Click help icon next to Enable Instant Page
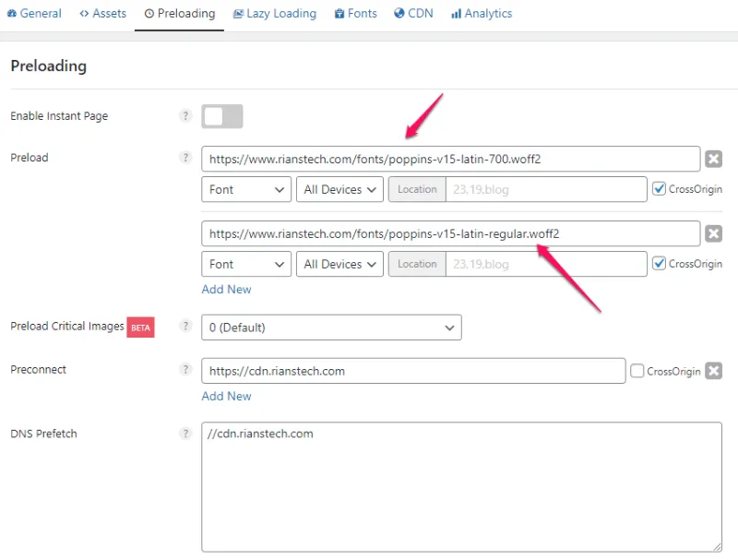 (x=185, y=116)
